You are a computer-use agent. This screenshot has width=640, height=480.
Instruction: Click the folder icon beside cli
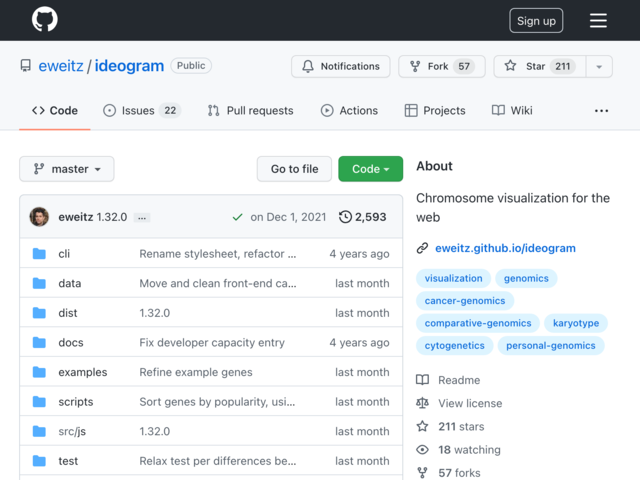pyautogui.click(x=39, y=253)
